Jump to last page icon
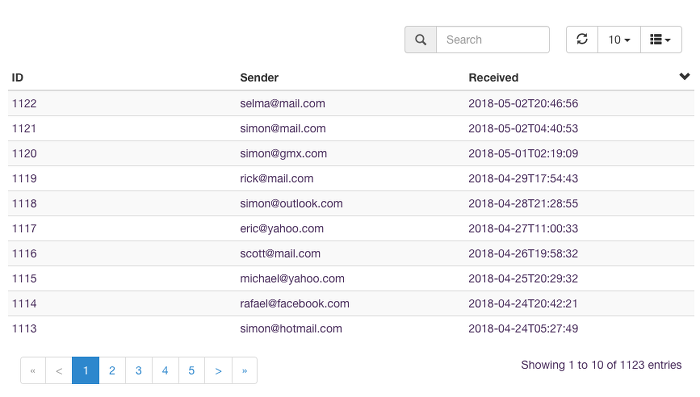The height and width of the screenshot is (397, 700). coord(245,370)
